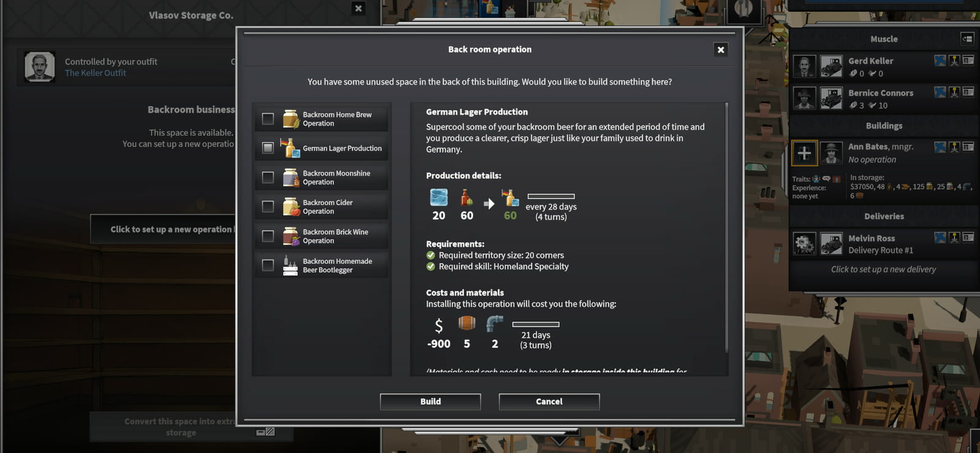Select Backroom Cider Operation checkbox
Screen dimensions: 980x453
pos(268,206)
